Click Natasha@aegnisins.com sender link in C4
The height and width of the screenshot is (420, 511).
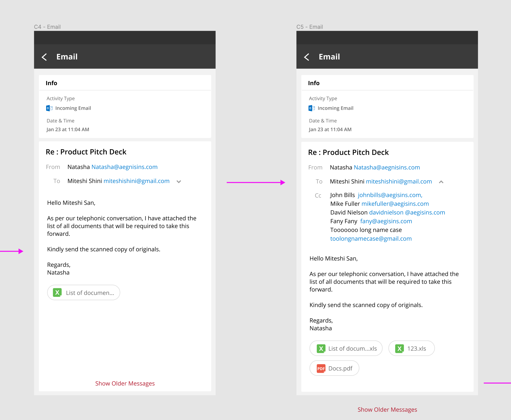124,167
